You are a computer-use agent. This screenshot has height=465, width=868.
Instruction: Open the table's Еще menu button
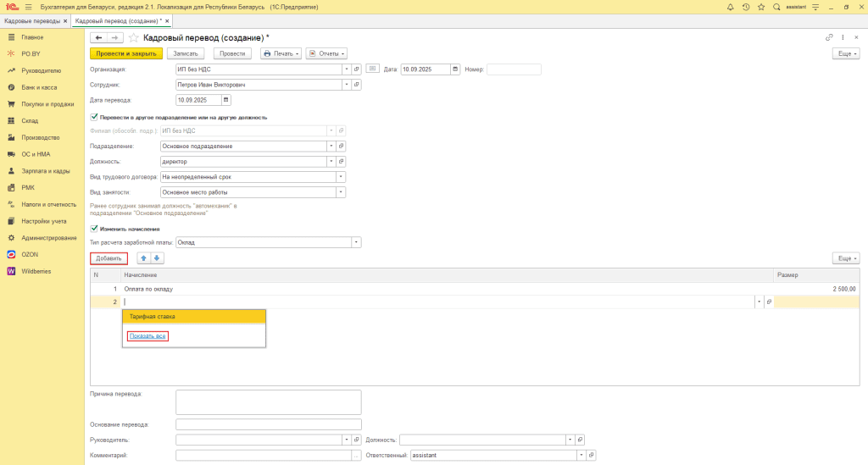pos(846,258)
